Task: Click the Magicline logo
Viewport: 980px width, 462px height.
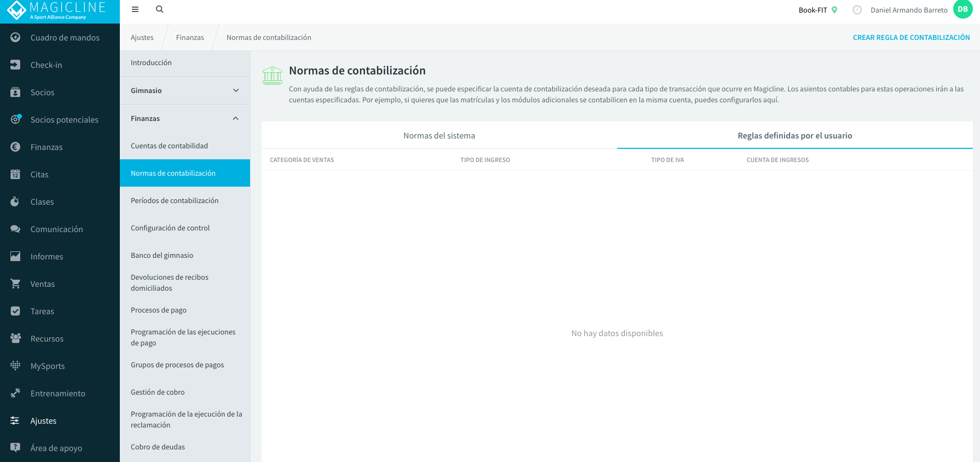Action: 56,10
